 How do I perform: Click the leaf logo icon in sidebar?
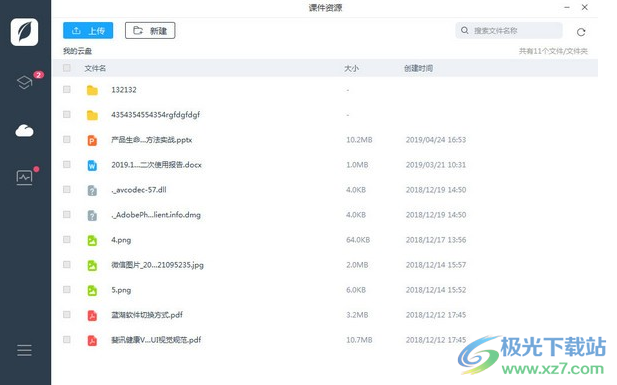[24, 32]
